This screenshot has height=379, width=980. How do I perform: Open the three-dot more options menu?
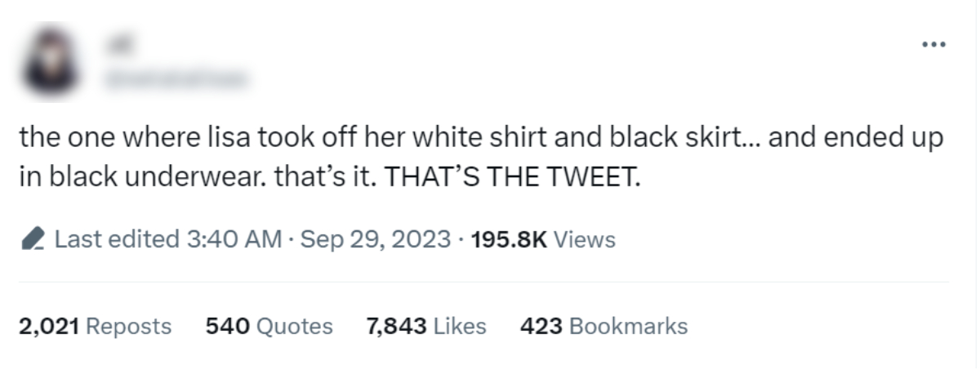pos(931,44)
